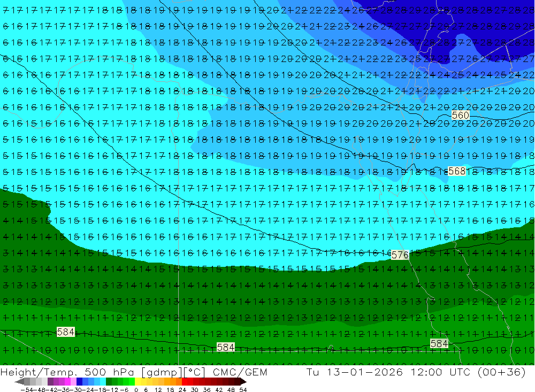Click the '-30' legend scale value

pyautogui.click(x=76, y=390)
